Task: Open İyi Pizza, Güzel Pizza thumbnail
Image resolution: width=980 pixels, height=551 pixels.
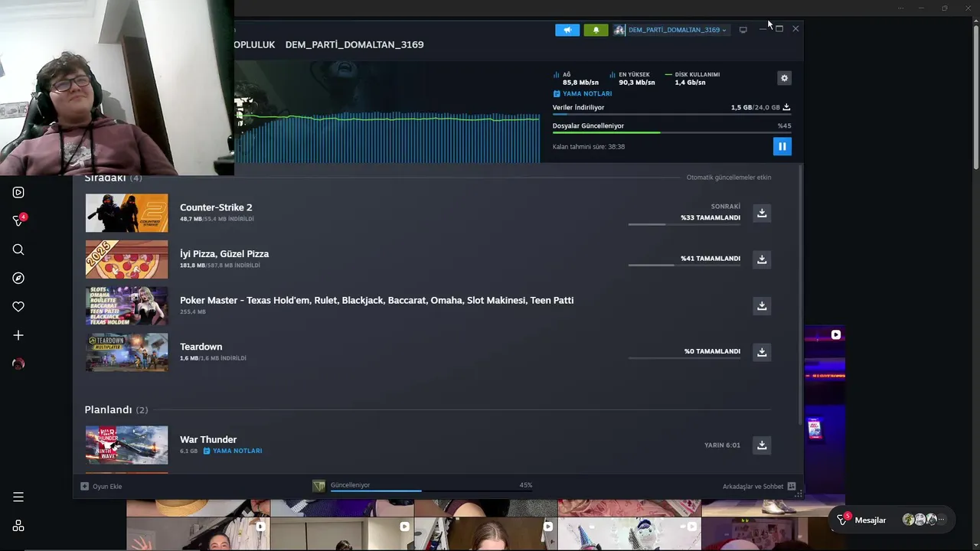Action: [126, 259]
